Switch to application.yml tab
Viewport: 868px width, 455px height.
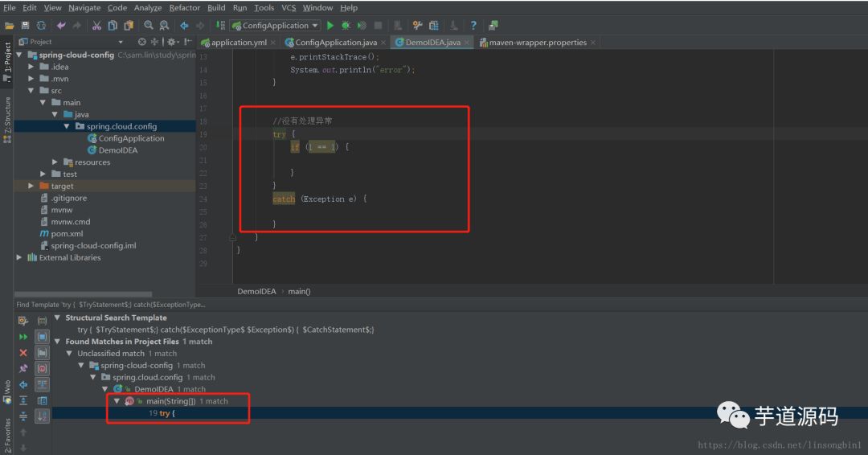tap(240, 42)
